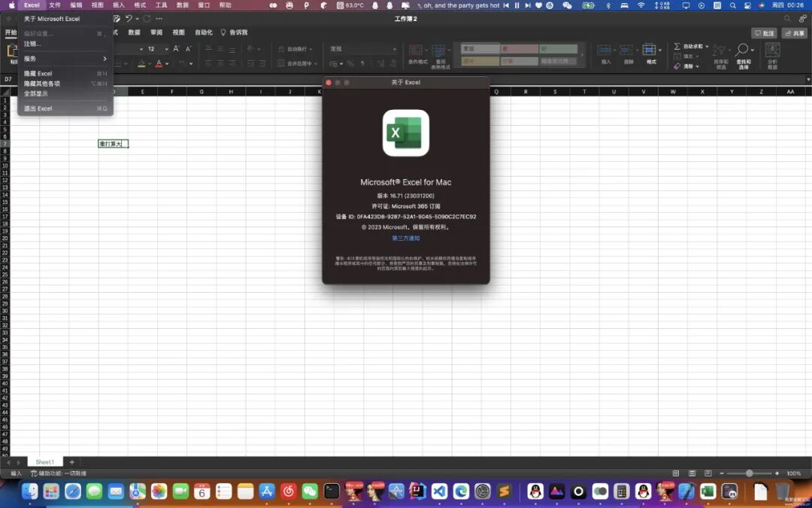Open Visual Studio Code from the Dock
The image size is (812, 508).
(439, 491)
